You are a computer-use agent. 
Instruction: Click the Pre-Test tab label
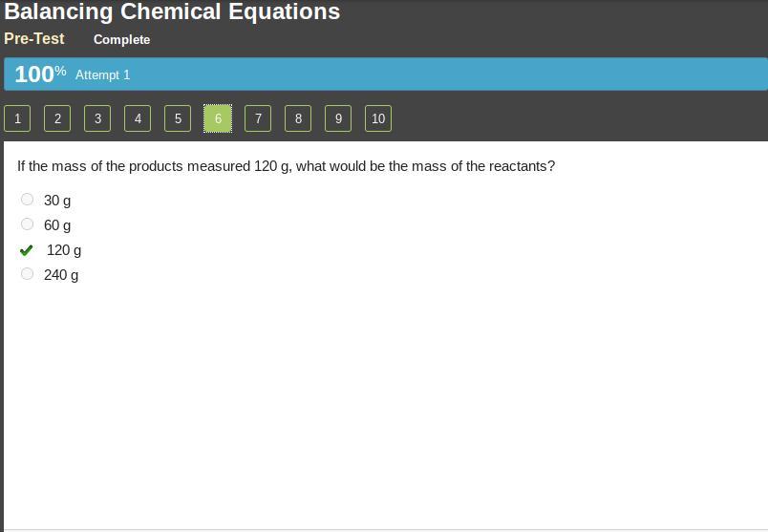[x=34, y=39]
